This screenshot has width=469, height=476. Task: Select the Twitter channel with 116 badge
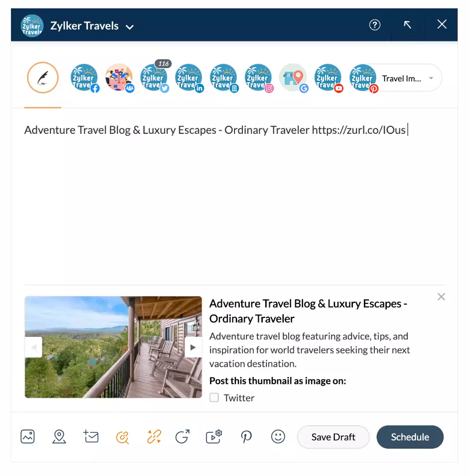point(154,77)
